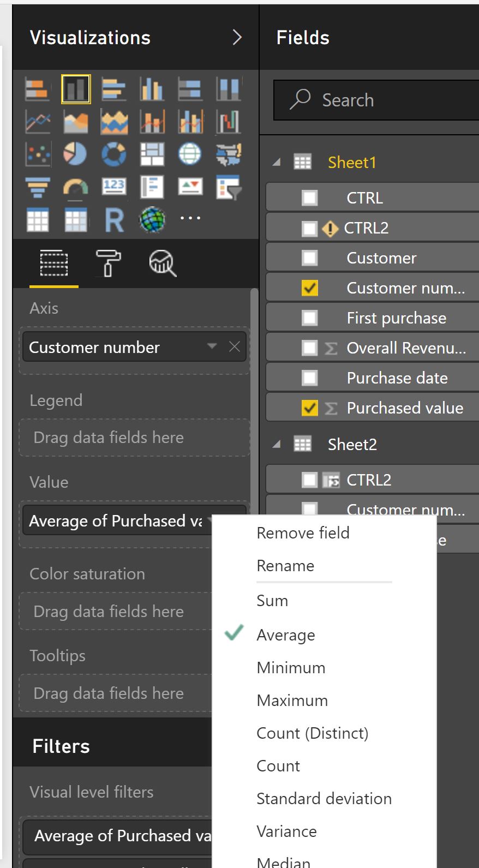This screenshot has width=479, height=868.
Task: Select Standard deviation aggregation
Action: [x=324, y=799]
